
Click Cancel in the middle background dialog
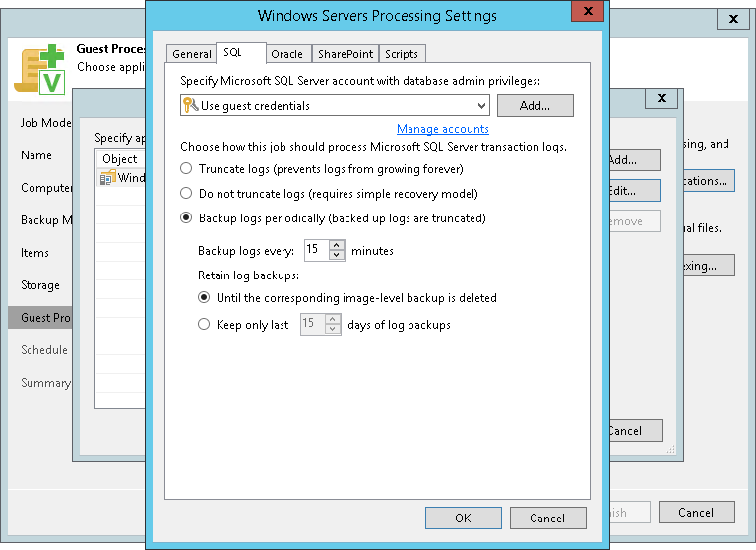[x=637, y=430]
